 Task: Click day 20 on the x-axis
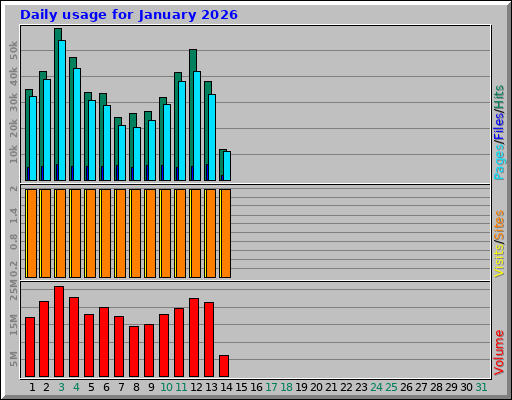[316, 387]
